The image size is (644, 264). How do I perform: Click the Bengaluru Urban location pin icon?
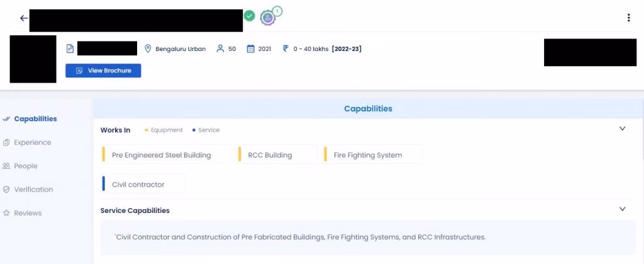coord(148,49)
